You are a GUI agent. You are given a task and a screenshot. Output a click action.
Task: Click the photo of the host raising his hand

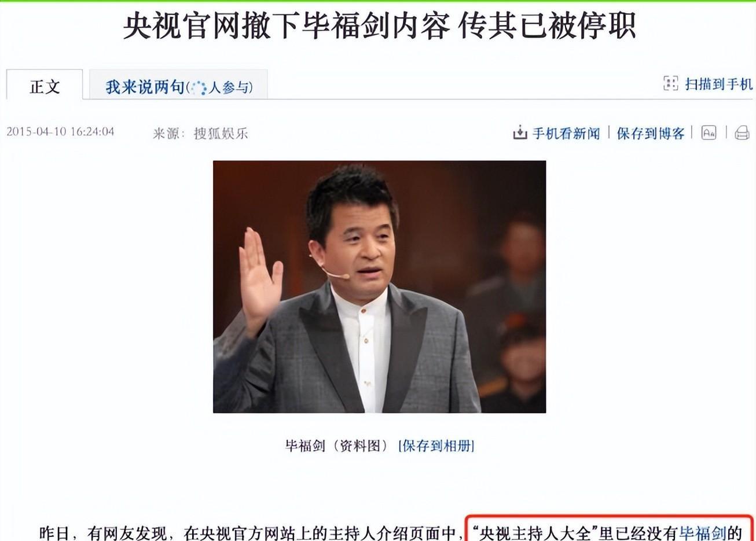379,287
